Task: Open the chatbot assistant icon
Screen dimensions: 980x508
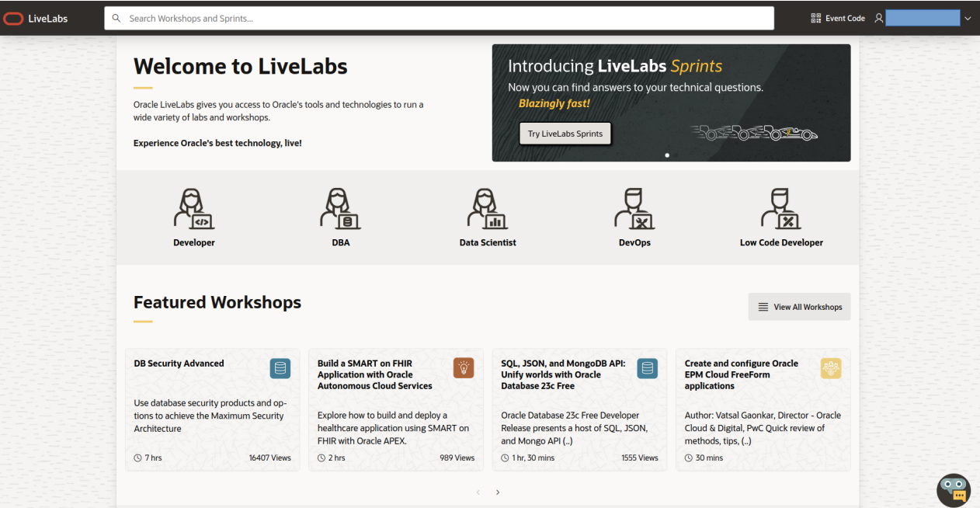Action: coord(954,489)
